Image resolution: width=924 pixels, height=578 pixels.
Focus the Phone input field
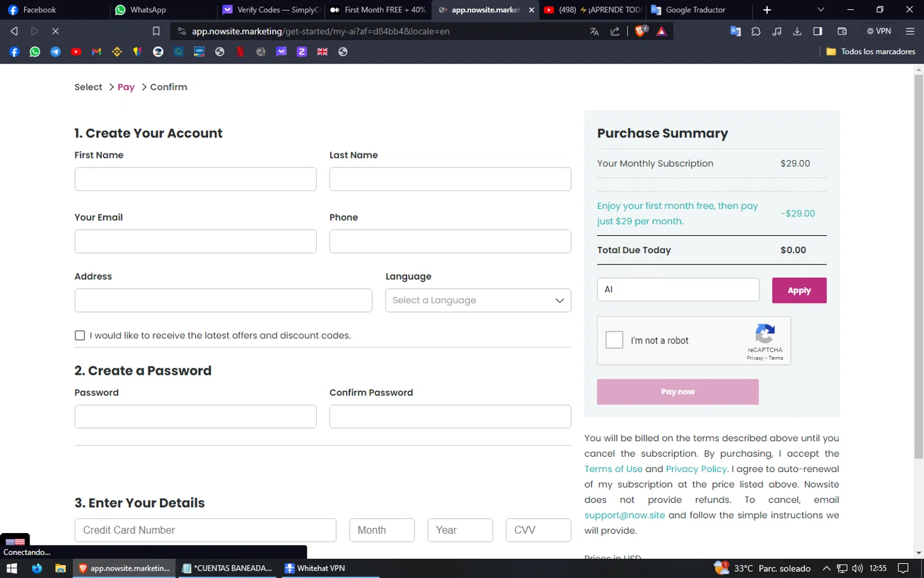pyautogui.click(x=450, y=241)
